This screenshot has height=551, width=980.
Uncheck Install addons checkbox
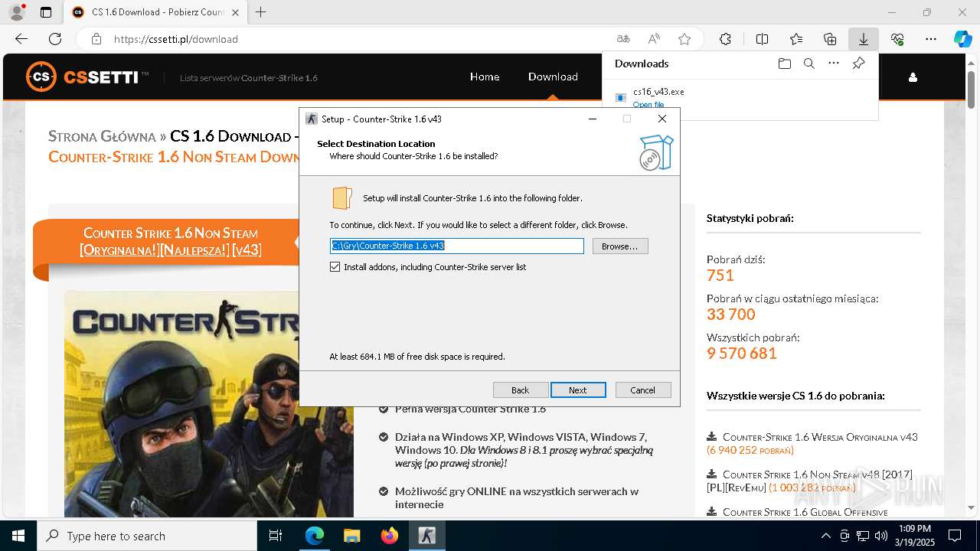pos(335,267)
